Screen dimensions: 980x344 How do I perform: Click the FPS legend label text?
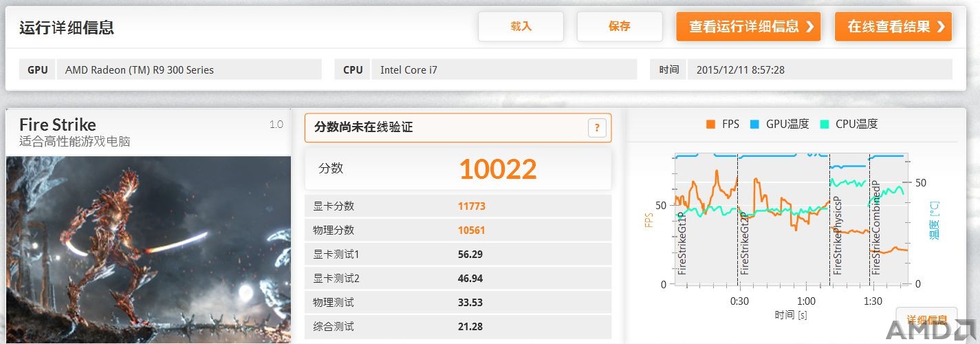[730, 125]
